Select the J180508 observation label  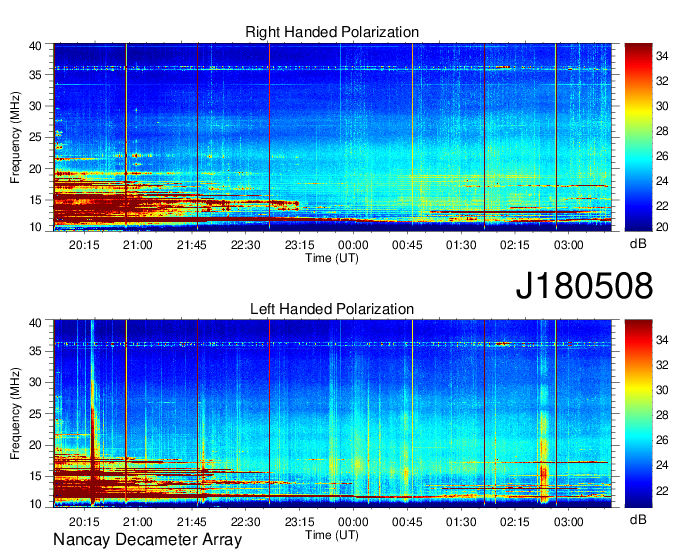pyautogui.click(x=584, y=286)
